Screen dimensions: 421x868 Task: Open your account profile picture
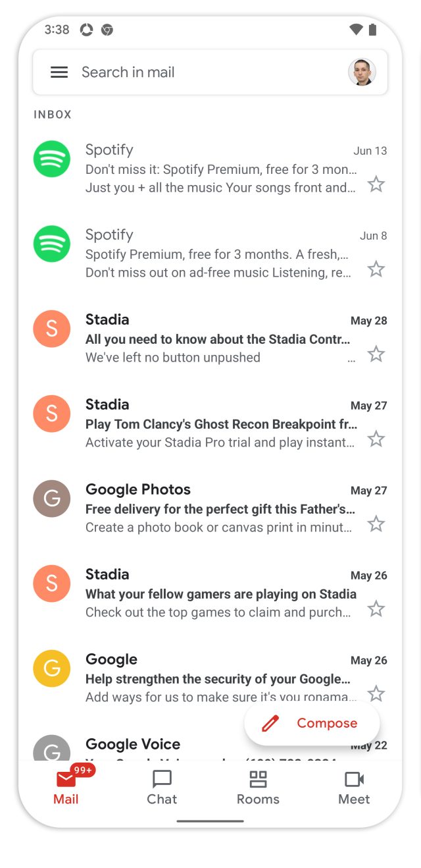coord(362,72)
